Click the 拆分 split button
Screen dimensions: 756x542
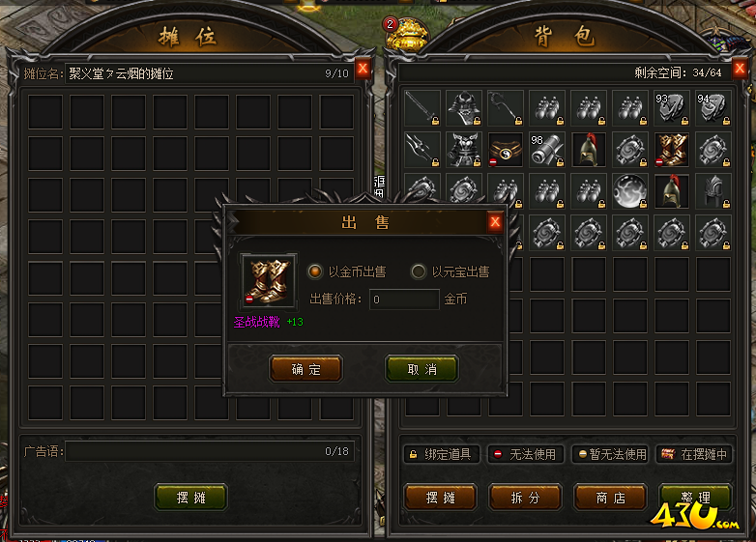pos(525,498)
